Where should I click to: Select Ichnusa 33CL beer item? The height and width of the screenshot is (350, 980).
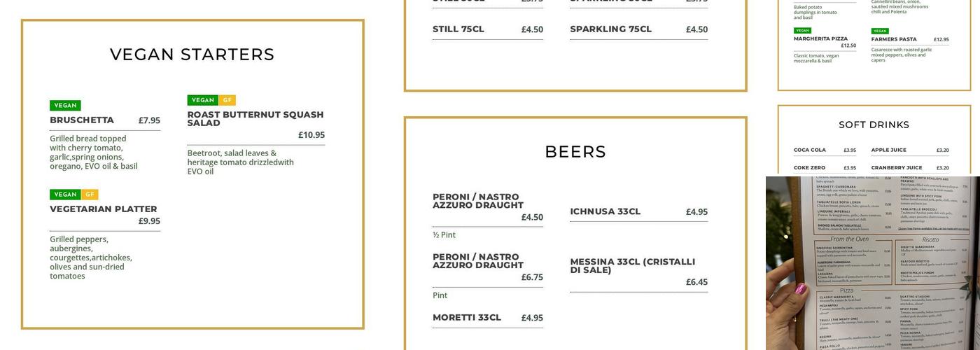(x=605, y=211)
